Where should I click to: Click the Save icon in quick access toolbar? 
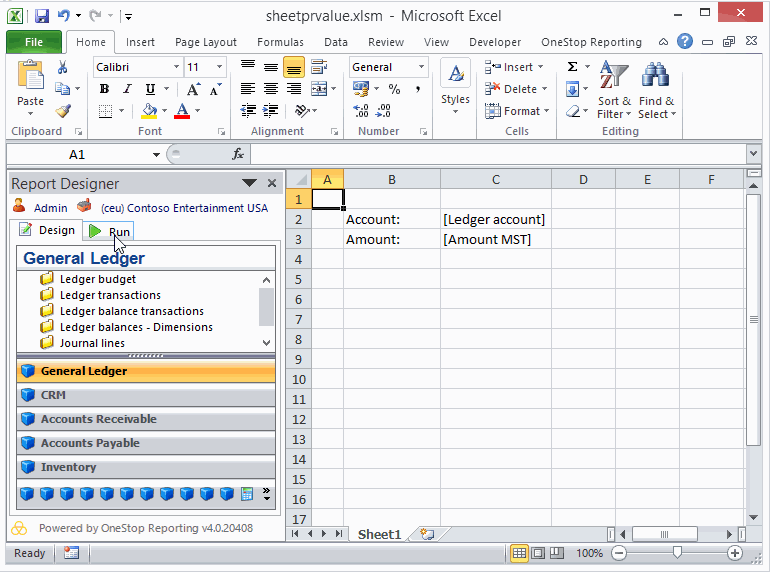(42, 16)
